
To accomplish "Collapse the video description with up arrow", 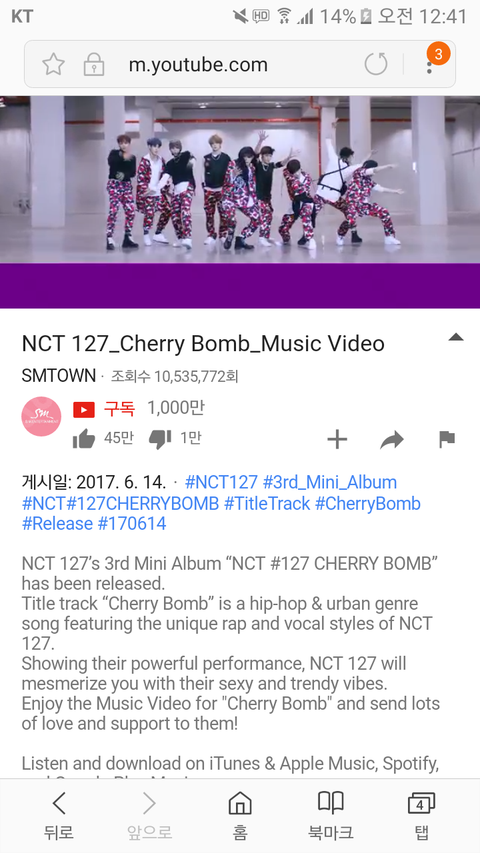I will click(x=456, y=337).
